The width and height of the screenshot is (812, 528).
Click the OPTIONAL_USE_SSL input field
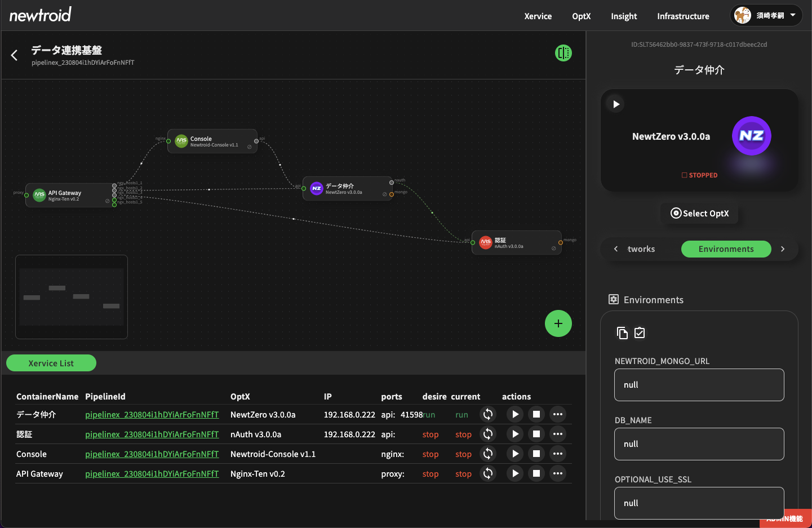[699, 503]
